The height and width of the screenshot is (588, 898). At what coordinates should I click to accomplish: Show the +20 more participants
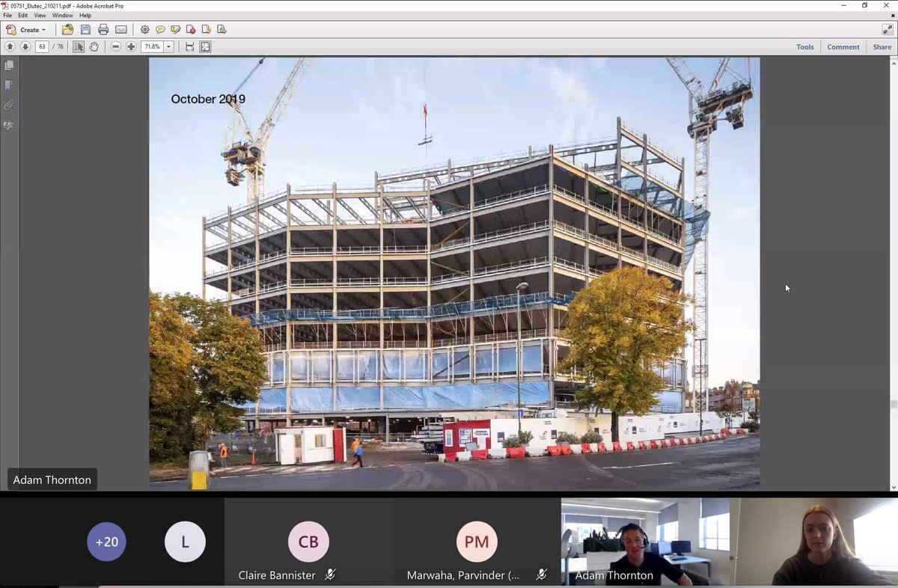(x=106, y=542)
